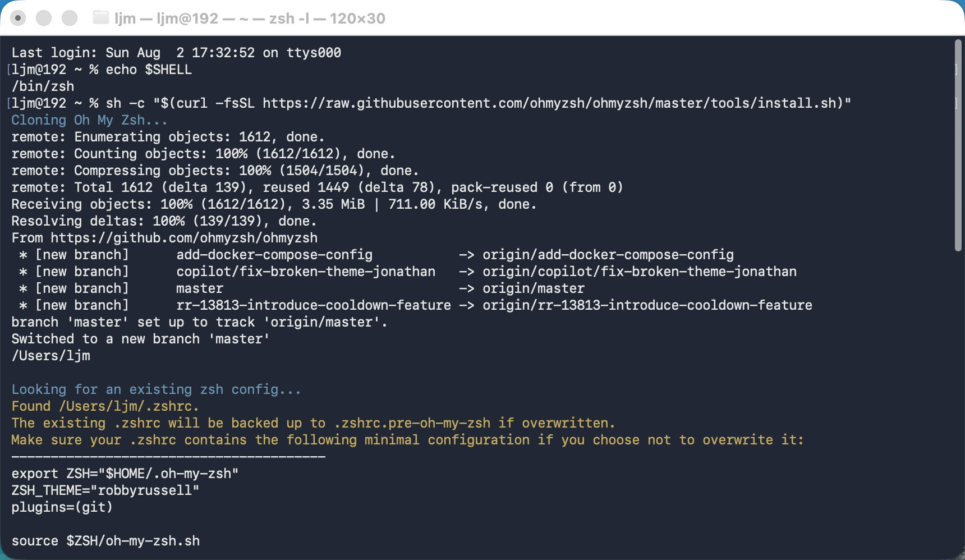Screen dimensions: 965x560
Task: Click the left bracket mark before echo $SHELL prompt
Action: pos(9,70)
